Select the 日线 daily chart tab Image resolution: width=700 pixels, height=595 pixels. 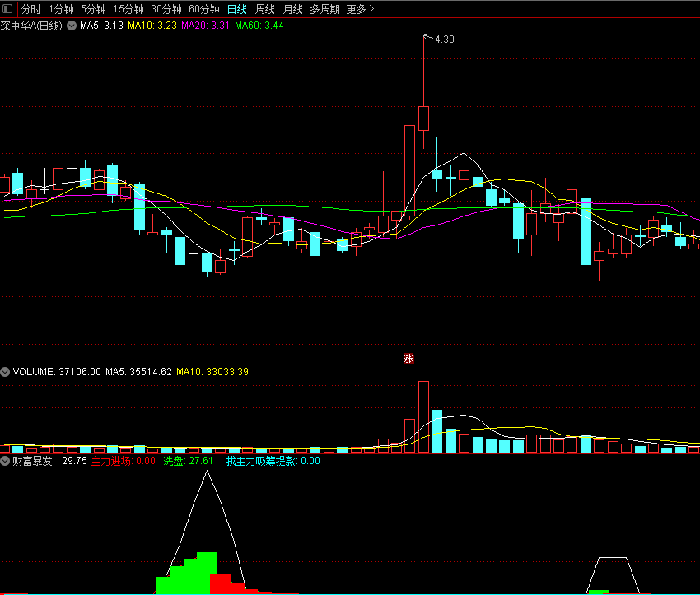tap(236, 9)
